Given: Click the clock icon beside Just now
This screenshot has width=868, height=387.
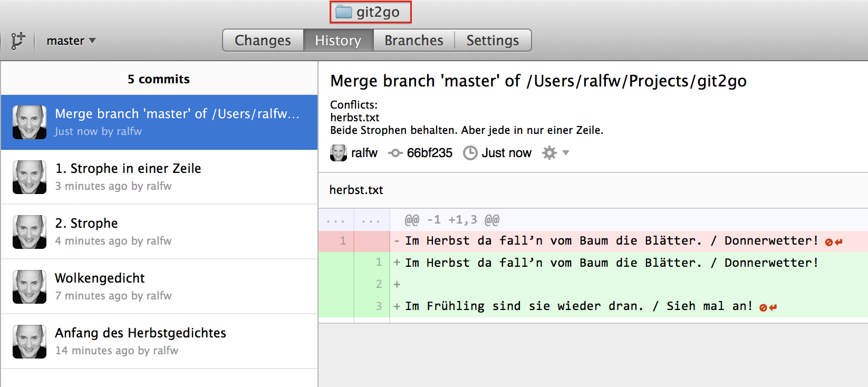Looking at the screenshot, I should click(470, 153).
